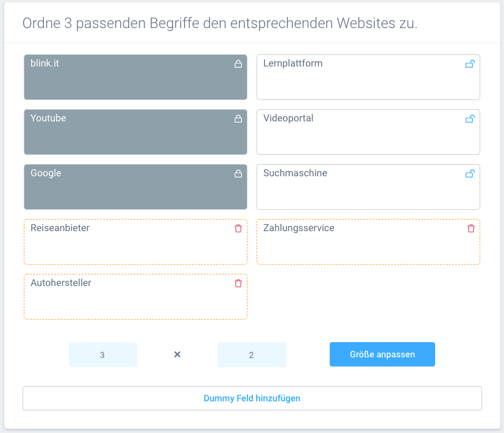Select the blink.it card text

[44, 63]
